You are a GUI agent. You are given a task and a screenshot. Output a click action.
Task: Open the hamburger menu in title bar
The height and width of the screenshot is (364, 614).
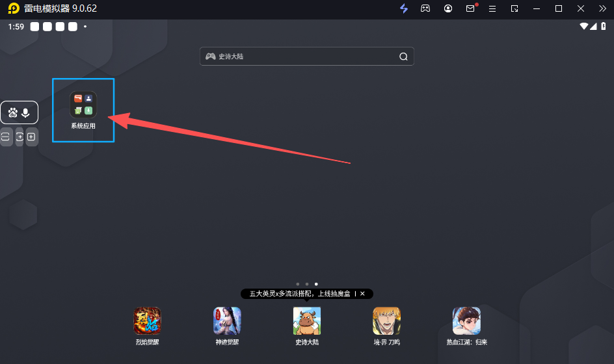coord(492,8)
